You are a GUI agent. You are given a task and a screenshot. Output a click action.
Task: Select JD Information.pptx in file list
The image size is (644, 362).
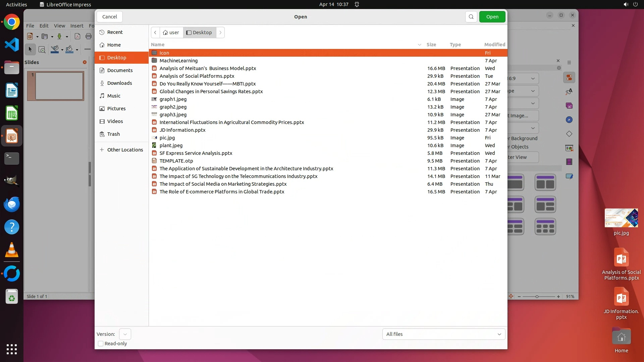click(182, 130)
